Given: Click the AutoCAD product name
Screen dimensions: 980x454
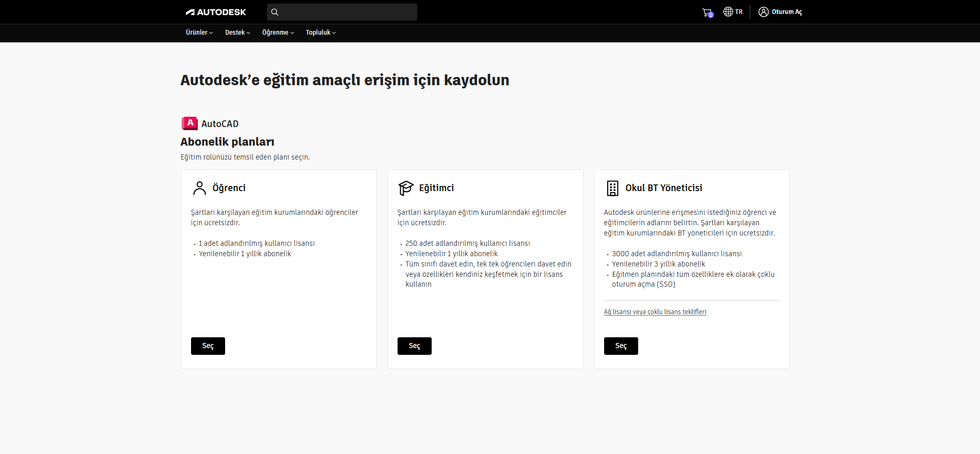Looking at the screenshot, I should [x=220, y=124].
